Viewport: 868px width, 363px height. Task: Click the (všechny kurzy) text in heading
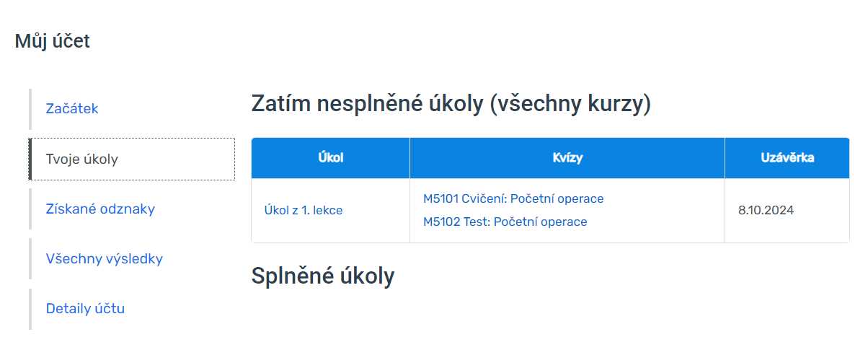click(x=570, y=104)
